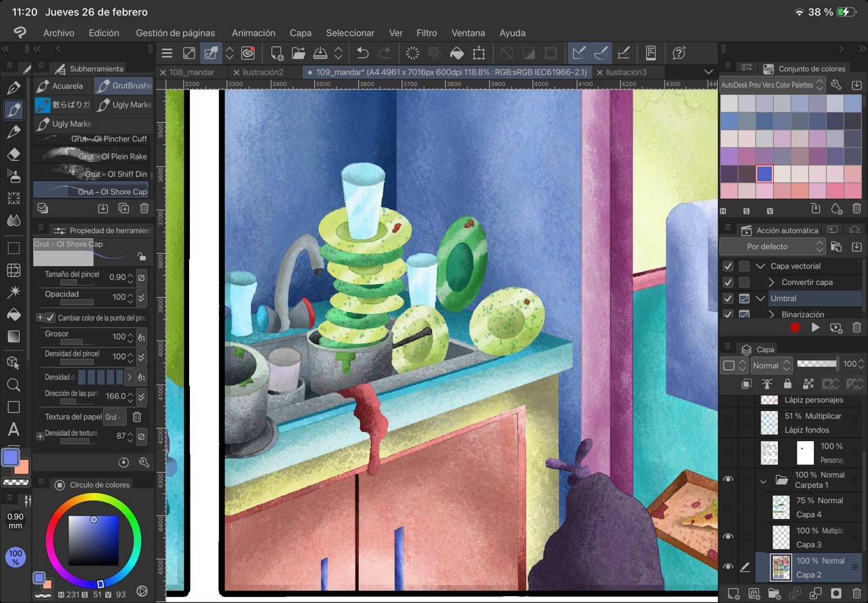Viewport: 868px width, 603px height.
Task: Switch to the Ilustración3 document tab
Action: tap(626, 72)
